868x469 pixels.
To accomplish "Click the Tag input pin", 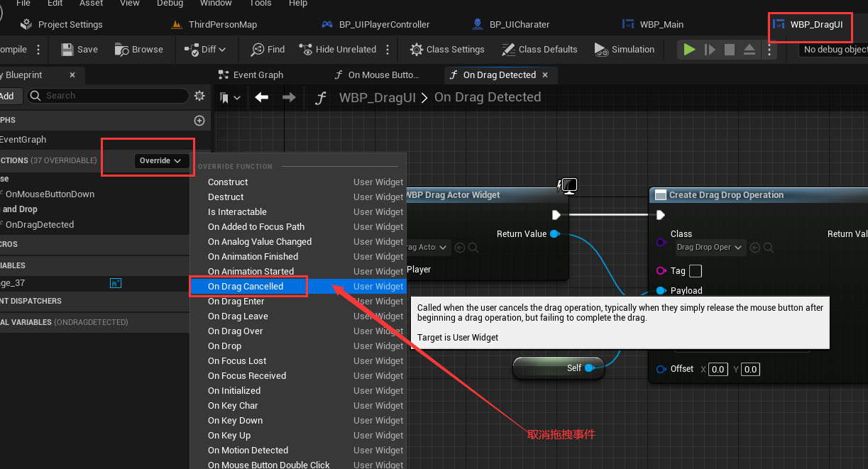I will 661,271.
